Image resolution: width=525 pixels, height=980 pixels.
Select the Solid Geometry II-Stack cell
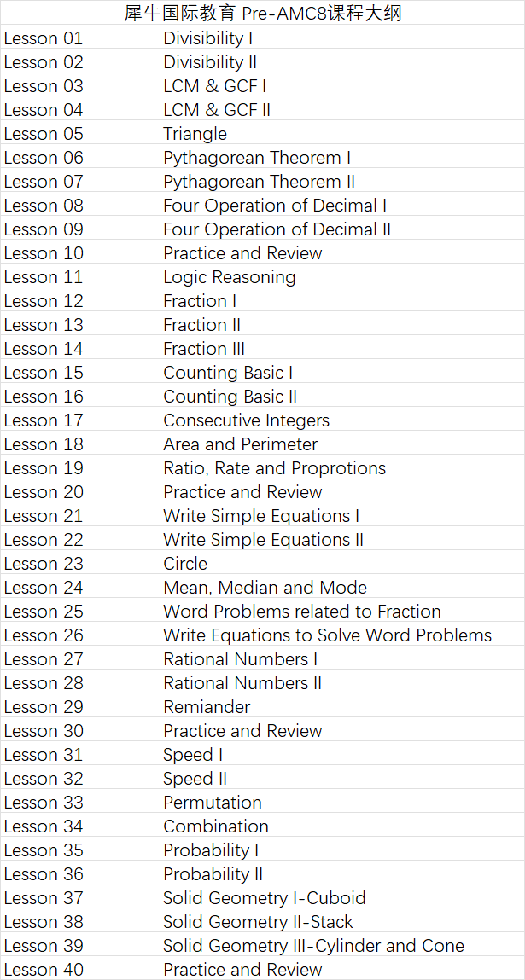pyautogui.click(x=258, y=922)
